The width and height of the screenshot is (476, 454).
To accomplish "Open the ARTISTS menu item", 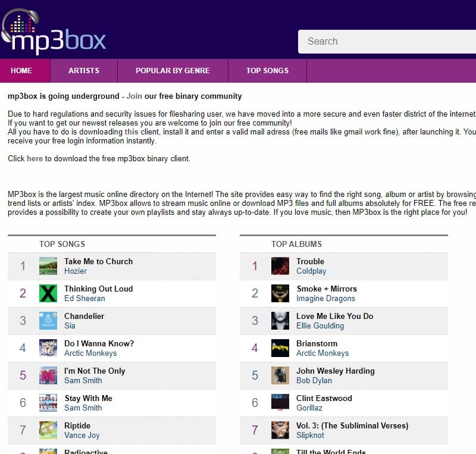I will (84, 70).
